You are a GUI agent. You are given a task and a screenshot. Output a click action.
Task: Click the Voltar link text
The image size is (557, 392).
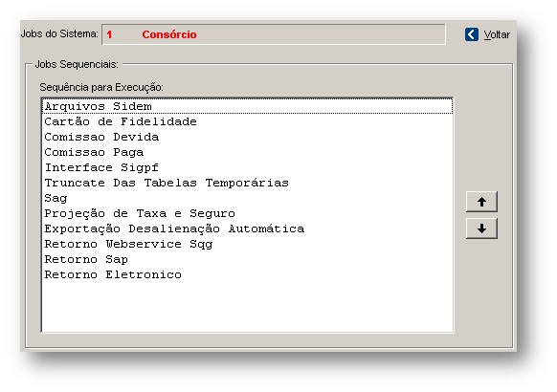[x=497, y=34]
